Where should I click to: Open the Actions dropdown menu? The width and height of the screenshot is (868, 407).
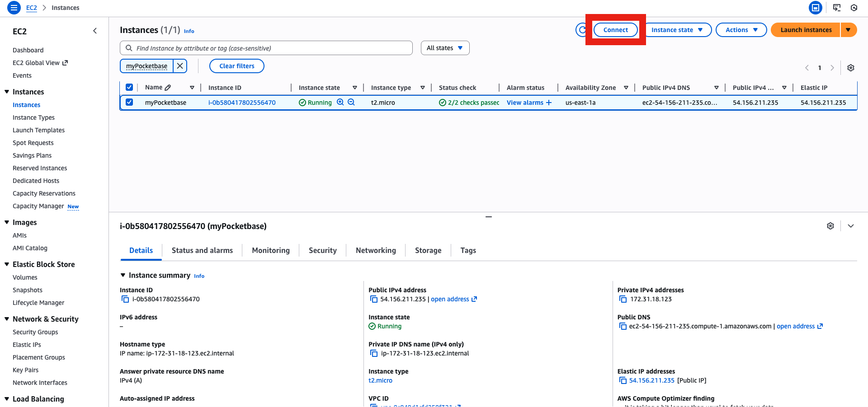tap(741, 29)
